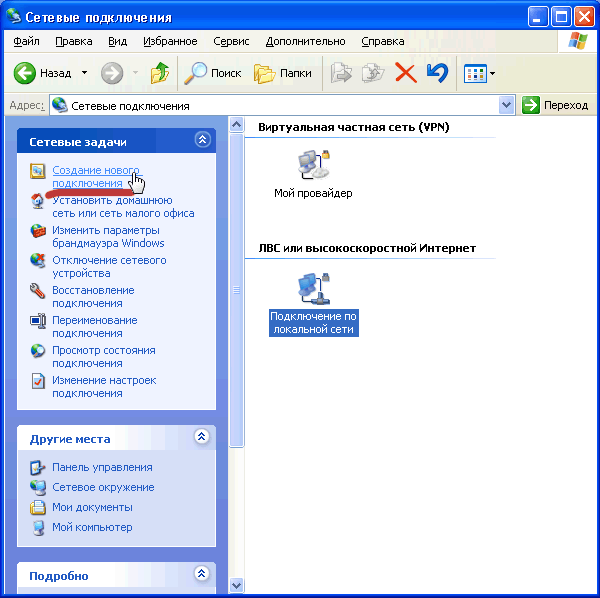Click the home network house icon

[x=38, y=200]
